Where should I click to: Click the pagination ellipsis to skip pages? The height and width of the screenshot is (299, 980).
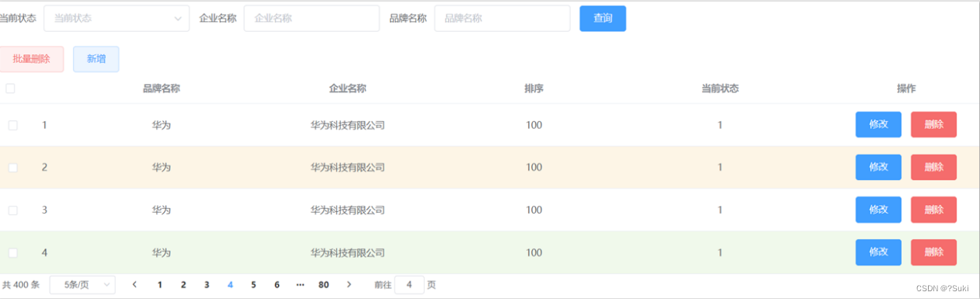pos(300,285)
